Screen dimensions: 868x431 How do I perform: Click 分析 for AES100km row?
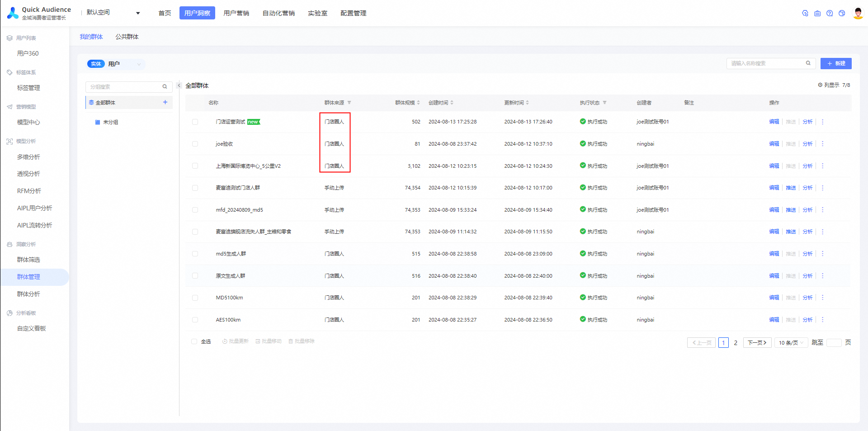(x=807, y=320)
